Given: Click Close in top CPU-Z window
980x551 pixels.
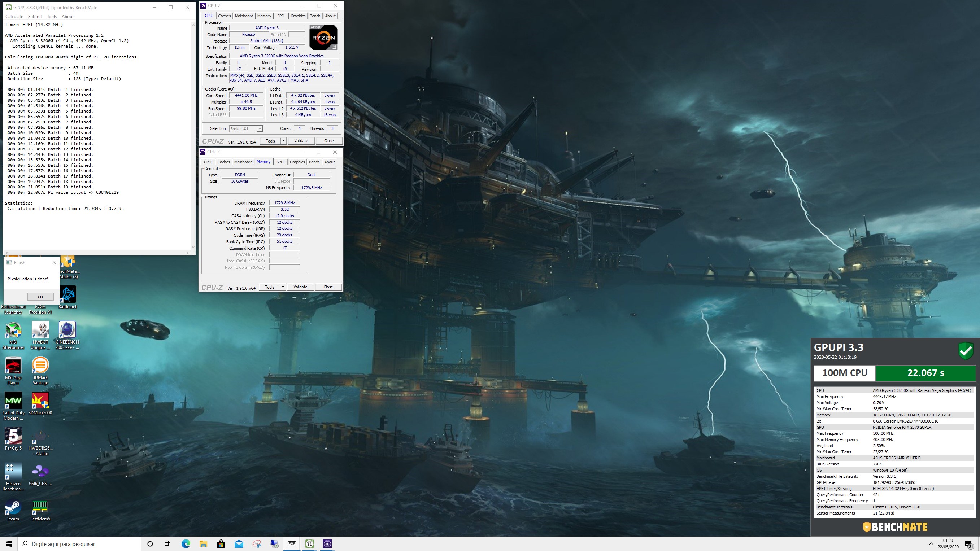Looking at the screenshot, I should pos(329,141).
